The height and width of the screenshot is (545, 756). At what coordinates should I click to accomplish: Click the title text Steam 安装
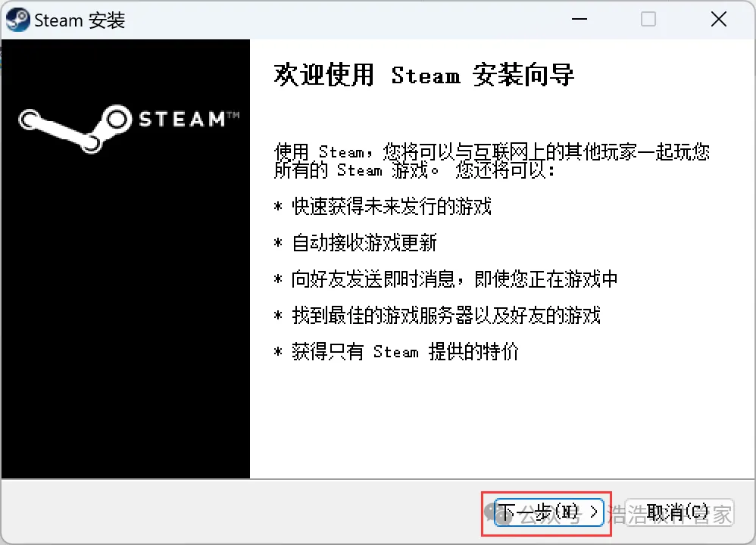tap(80, 20)
